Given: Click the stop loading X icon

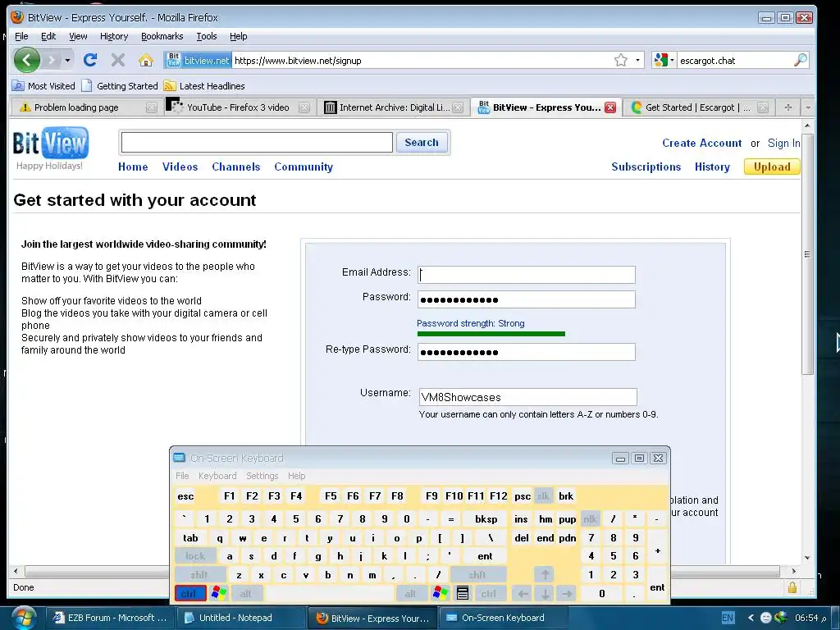Looking at the screenshot, I should point(118,60).
